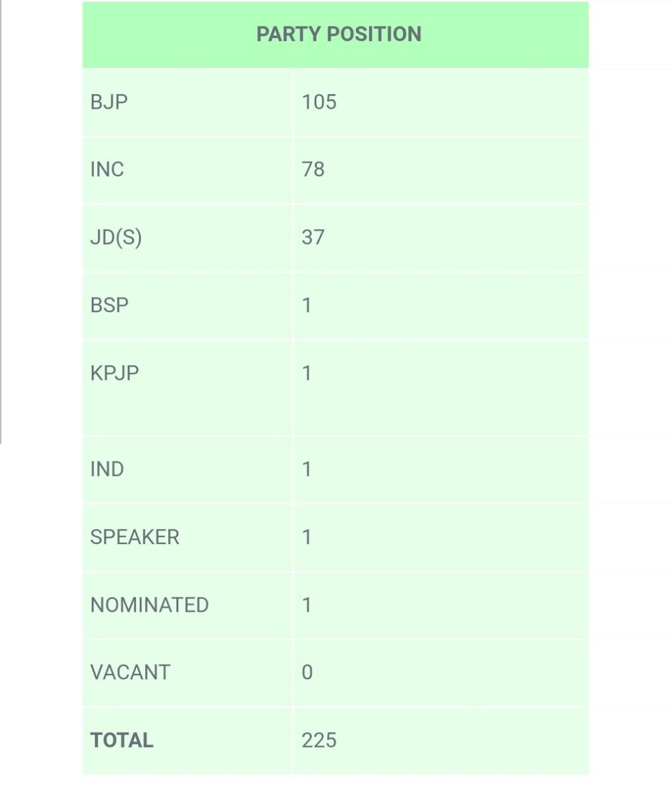This screenshot has width=672, height=809.
Task: Click the seat count in IND row
Action: tap(307, 469)
